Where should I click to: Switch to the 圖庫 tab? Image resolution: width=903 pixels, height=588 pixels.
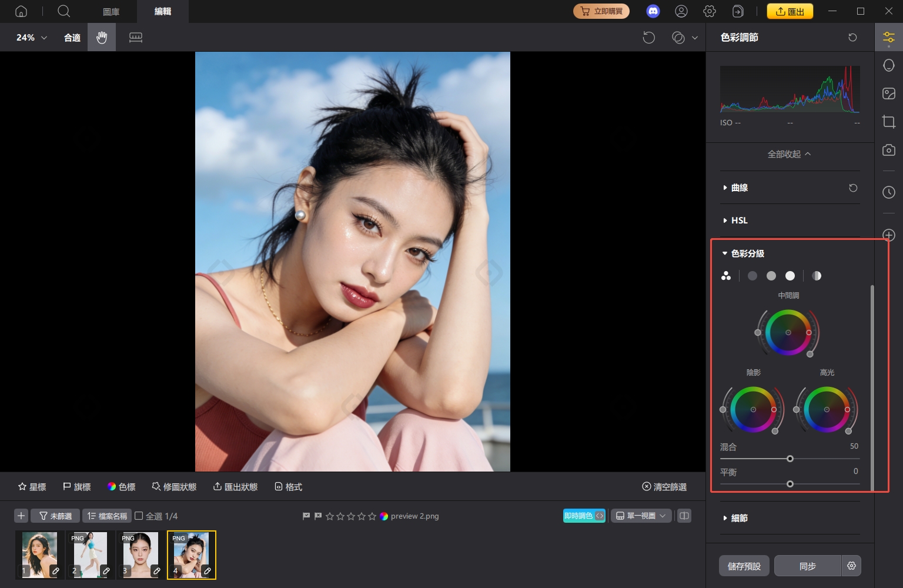(x=111, y=11)
